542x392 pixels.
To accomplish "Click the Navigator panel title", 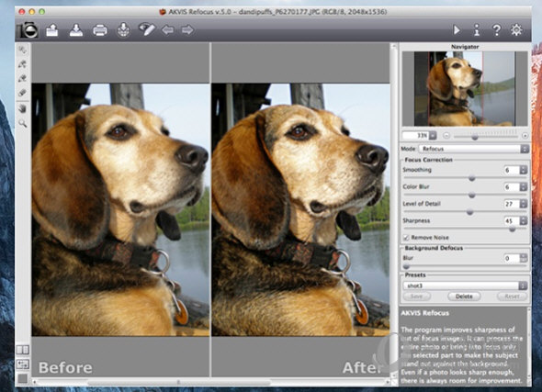I will coord(465,47).
